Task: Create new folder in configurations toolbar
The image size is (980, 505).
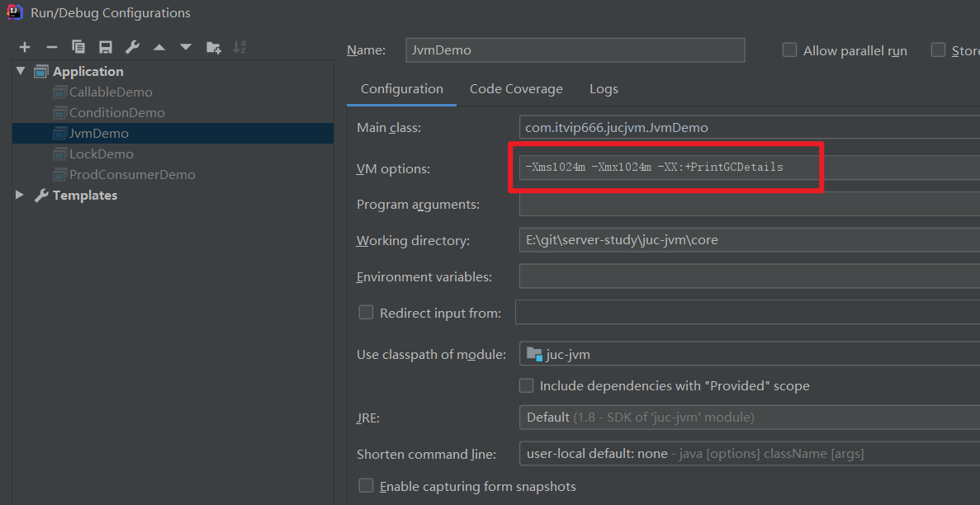Action: point(213,47)
